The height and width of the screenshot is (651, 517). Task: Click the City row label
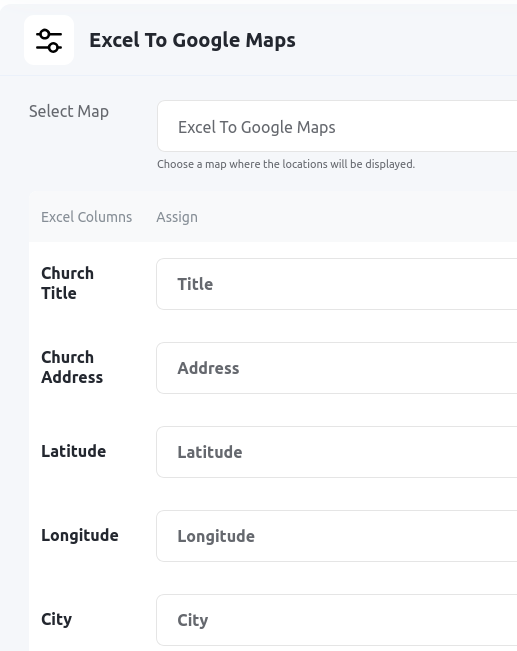coord(56,619)
